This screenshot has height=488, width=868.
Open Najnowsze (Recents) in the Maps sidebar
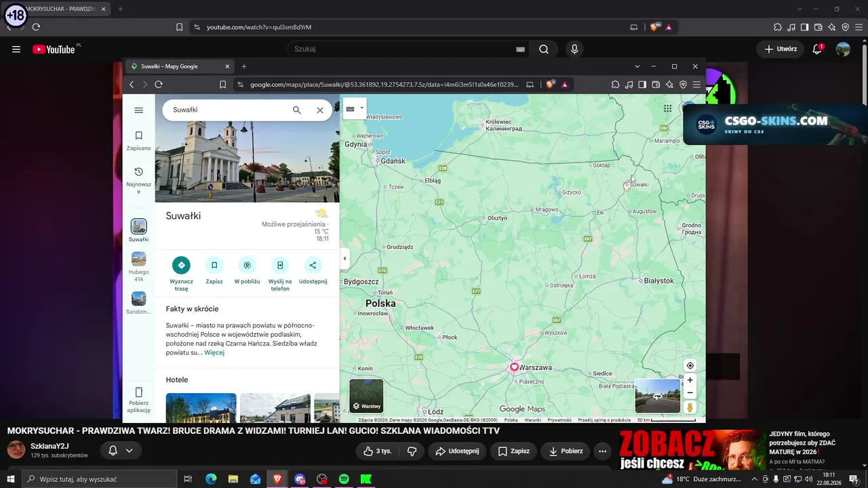click(139, 180)
